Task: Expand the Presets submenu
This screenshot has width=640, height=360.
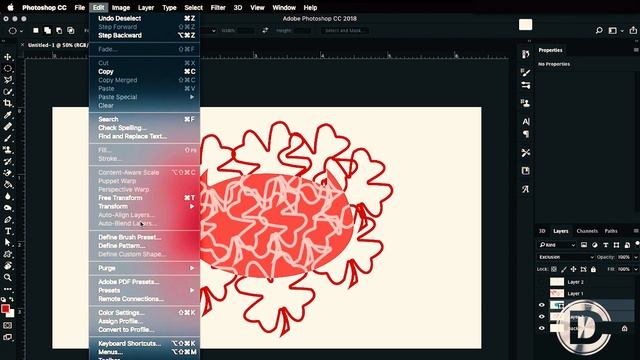Action: (x=144, y=291)
